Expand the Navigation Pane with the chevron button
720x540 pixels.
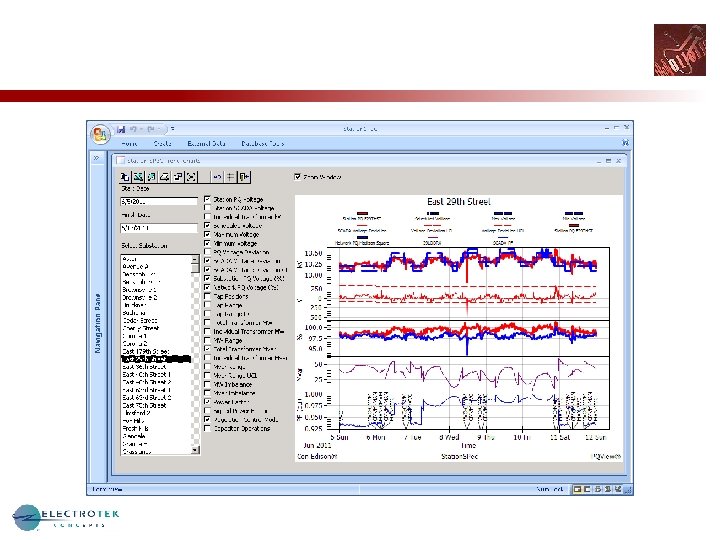96,158
